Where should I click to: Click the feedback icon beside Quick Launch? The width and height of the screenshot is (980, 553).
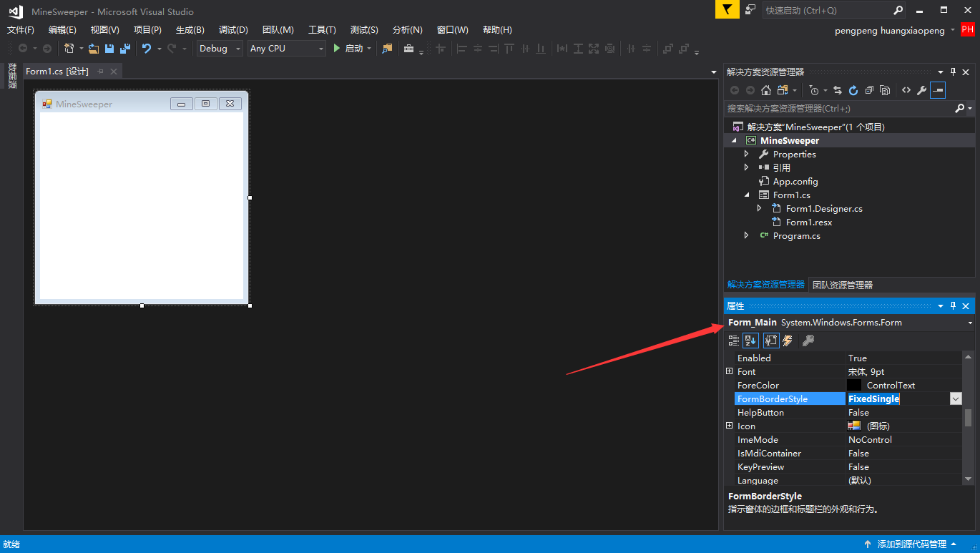click(750, 10)
